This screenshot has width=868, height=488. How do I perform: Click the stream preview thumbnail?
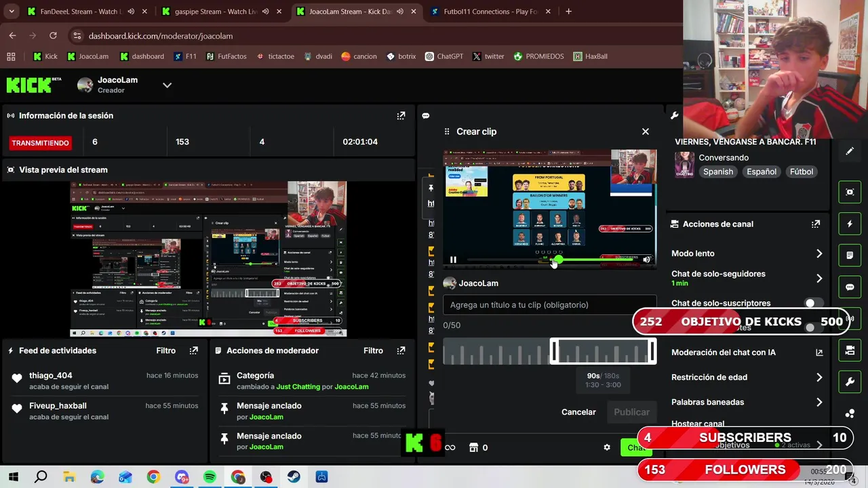pyautogui.click(x=208, y=259)
